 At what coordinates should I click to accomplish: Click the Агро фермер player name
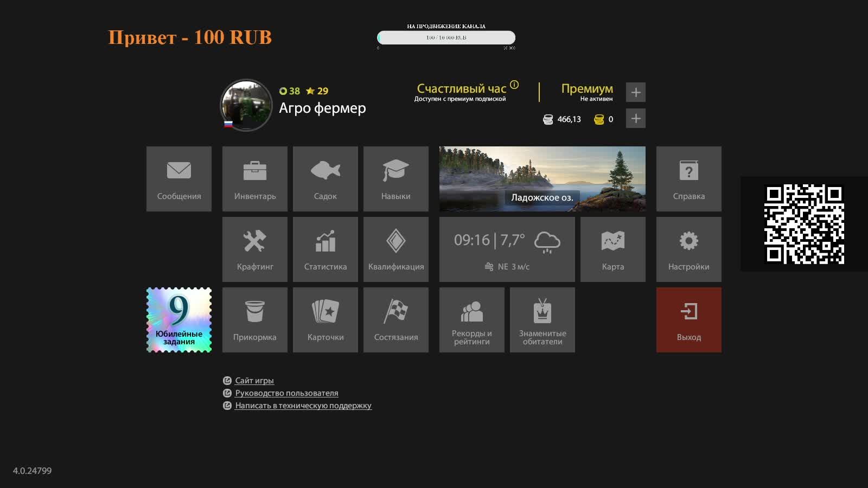point(322,108)
